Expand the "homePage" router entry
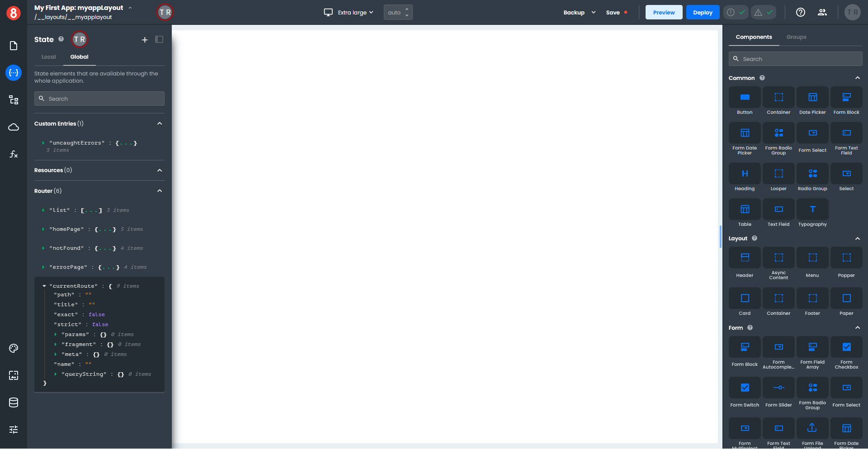The height and width of the screenshot is (449, 868). [43, 229]
